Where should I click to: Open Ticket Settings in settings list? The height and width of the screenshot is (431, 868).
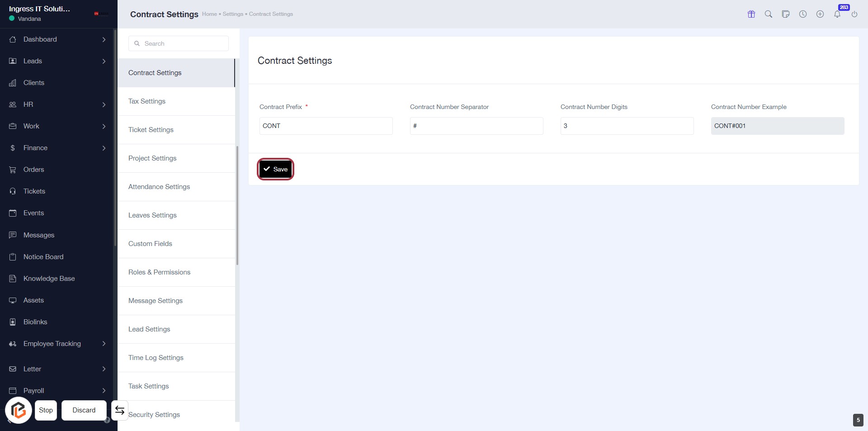click(151, 130)
